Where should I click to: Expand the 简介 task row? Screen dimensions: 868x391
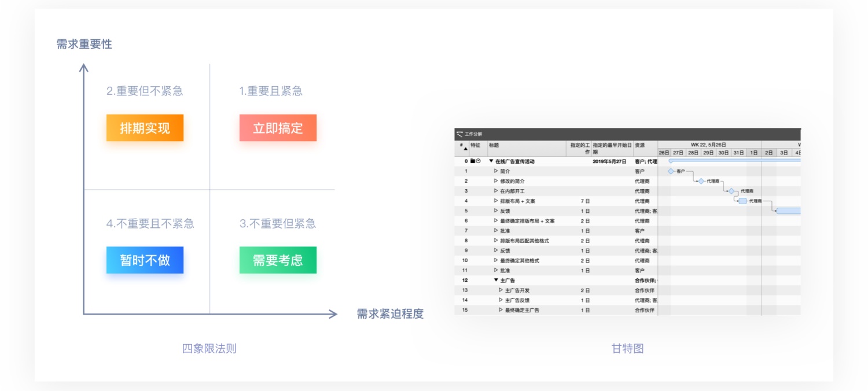[496, 171]
